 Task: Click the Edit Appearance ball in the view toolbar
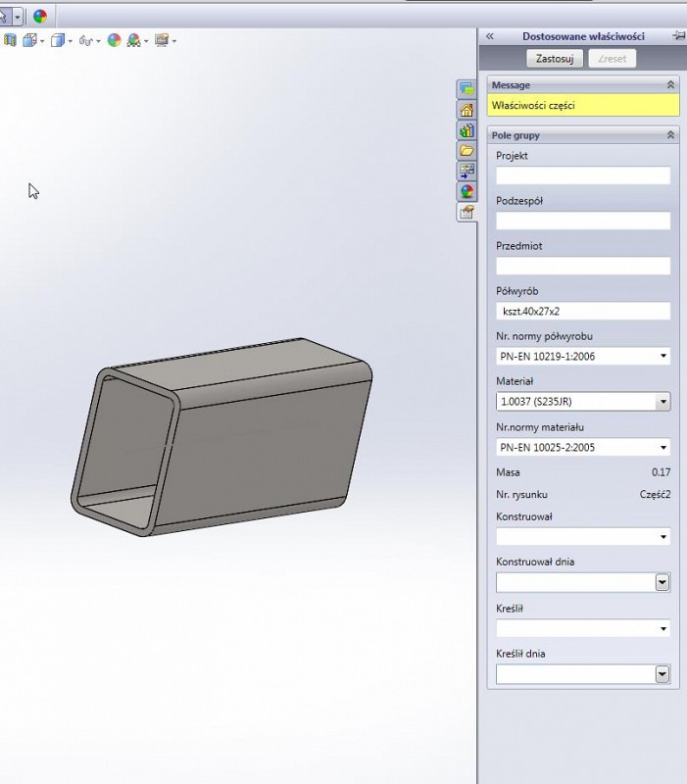click(x=114, y=40)
